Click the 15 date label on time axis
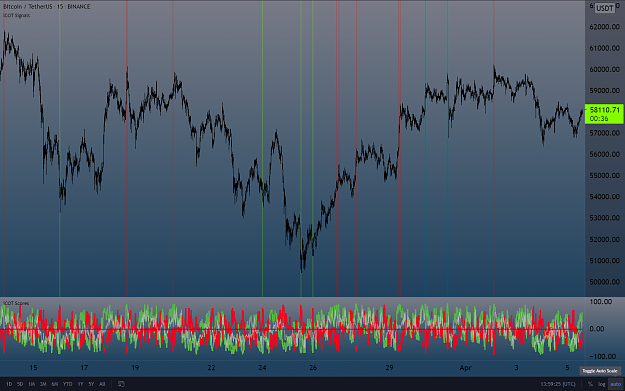Screen dimensions: 625x391 click(33, 368)
